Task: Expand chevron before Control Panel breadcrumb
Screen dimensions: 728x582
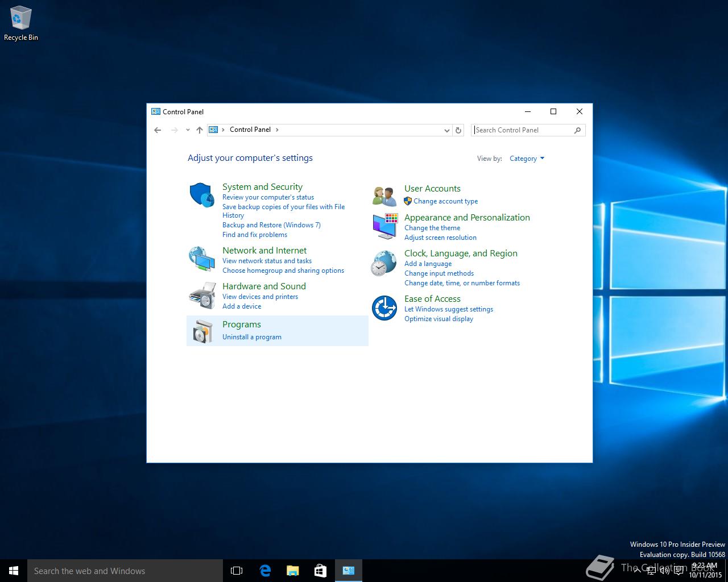Action: (x=223, y=130)
